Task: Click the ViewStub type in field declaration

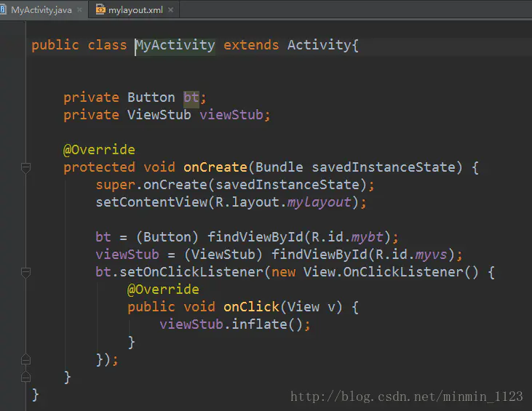Action: [159, 115]
